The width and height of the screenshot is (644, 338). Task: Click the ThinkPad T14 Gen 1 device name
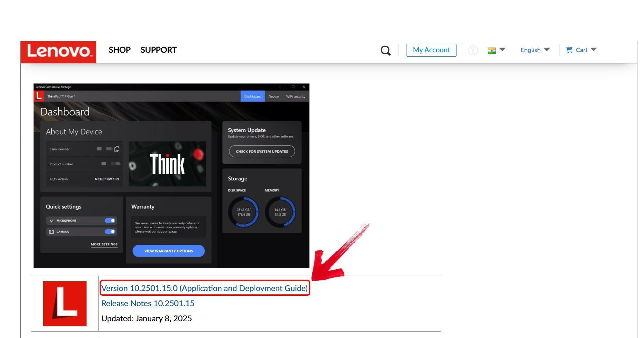[61, 96]
